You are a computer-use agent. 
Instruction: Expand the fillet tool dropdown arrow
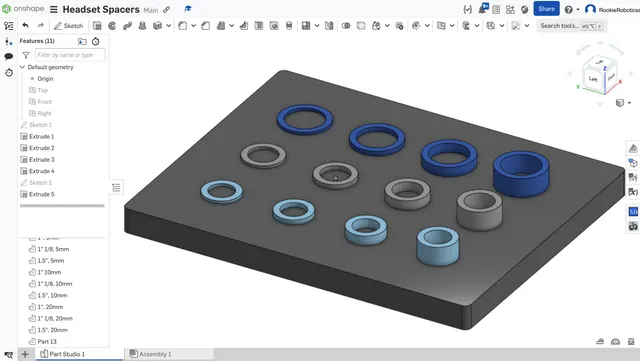tap(193, 26)
